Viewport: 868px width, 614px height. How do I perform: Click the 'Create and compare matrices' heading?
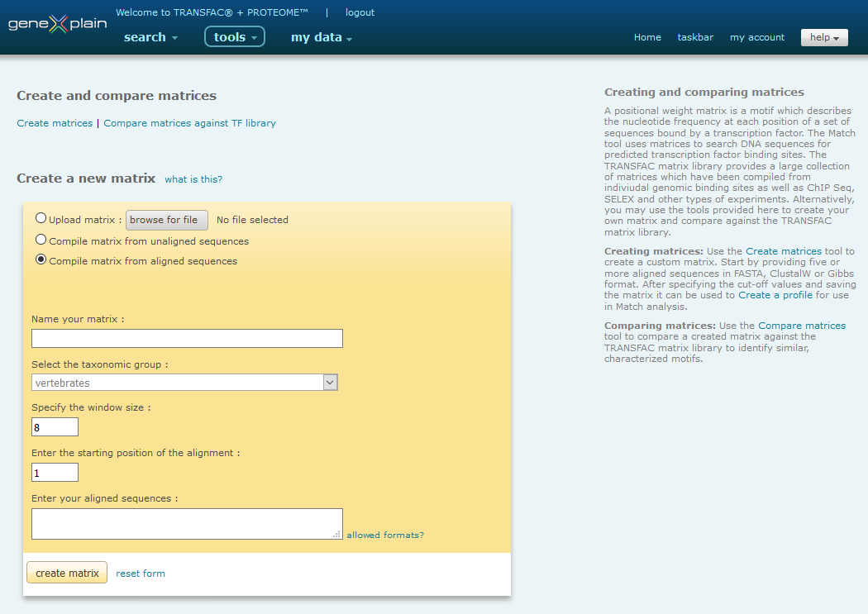tap(117, 96)
